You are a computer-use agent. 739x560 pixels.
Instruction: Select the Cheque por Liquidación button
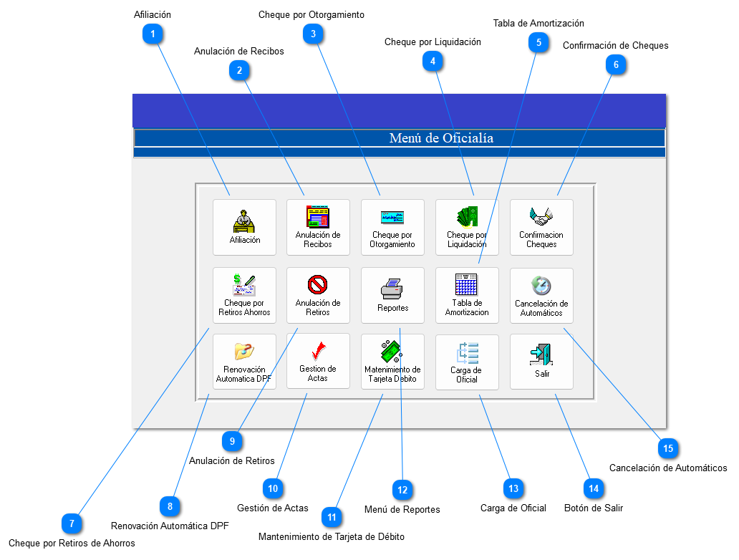(x=467, y=227)
